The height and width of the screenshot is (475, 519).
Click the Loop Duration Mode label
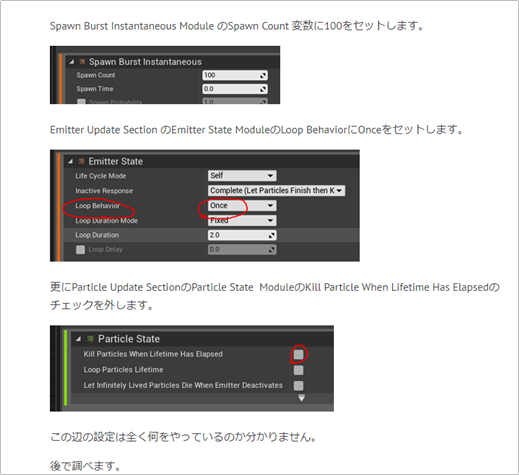click(107, 221)
